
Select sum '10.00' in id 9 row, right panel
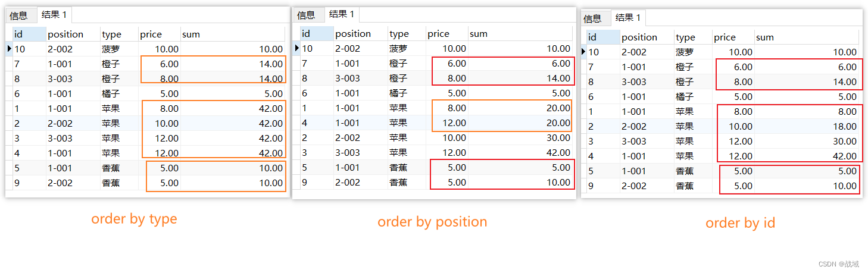(807, 186)
